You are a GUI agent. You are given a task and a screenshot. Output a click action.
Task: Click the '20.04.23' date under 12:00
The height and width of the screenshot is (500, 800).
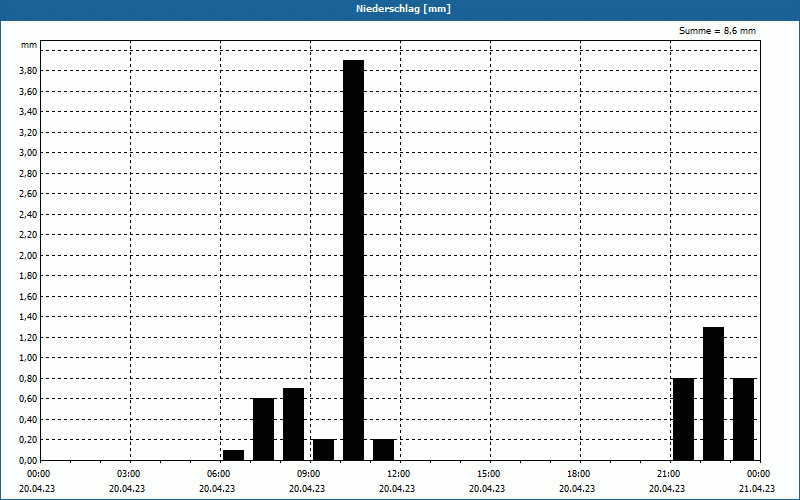coord(397,488)
